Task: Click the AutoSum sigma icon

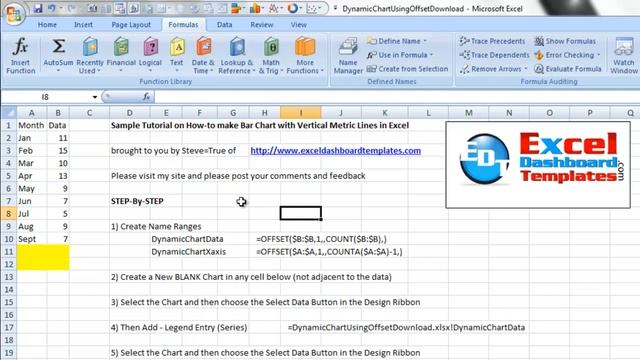Action: pyautogui.click(x=58, y=46)
